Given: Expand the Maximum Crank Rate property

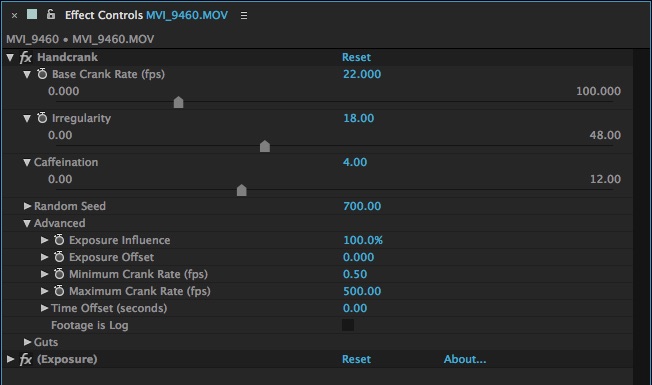Looking at the screenshot, I should pos(44,291).
